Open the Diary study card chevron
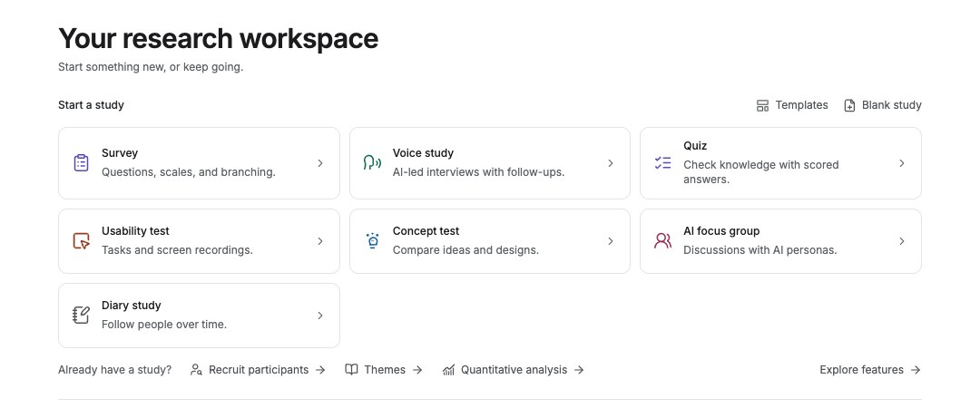 click(320, 316)
